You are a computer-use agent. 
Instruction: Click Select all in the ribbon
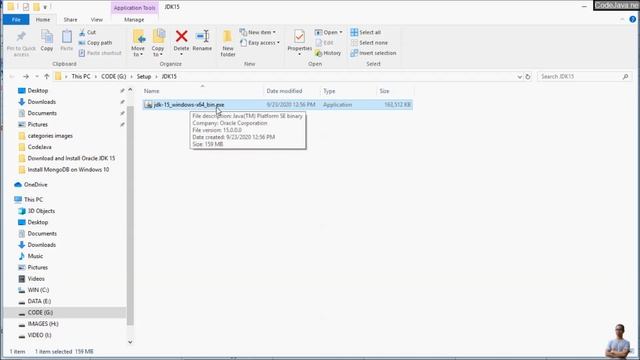coord(366,32)
